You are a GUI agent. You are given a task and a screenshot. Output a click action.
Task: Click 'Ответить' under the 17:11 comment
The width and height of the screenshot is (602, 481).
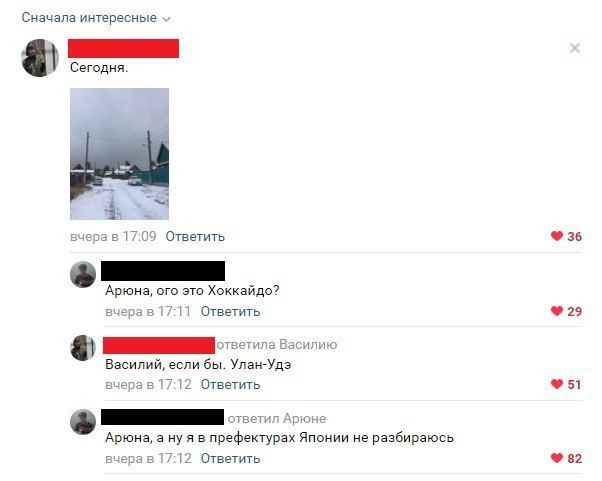pos(230,311)
